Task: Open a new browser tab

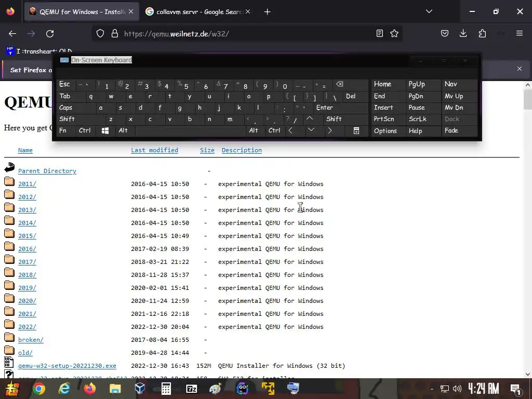Action: [x=268, y=12]
